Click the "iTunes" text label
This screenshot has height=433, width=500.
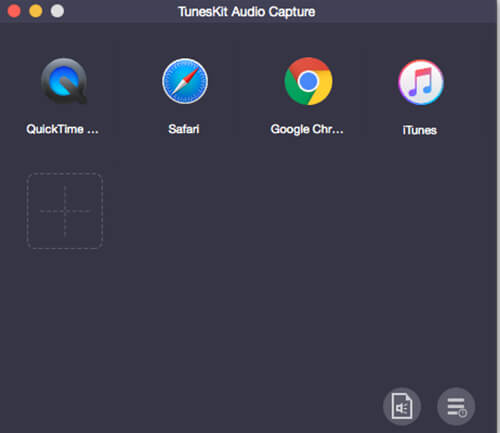click(420, 130)
